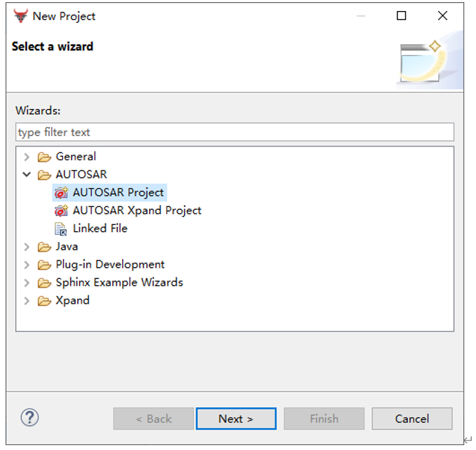The height and width of the screenshot is (450, 476).
Task: Click the AUTOSAR Project wizard icon
Action: click(x=61, y=193)
